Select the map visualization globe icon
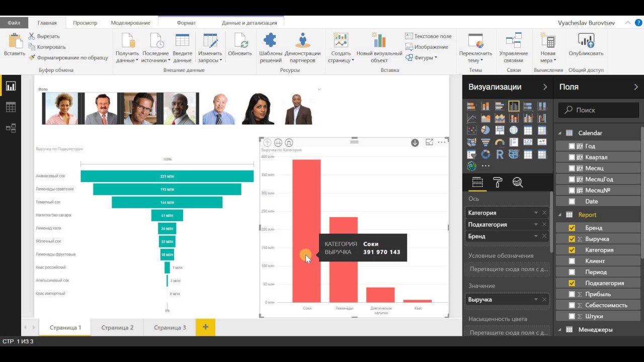The image size is (644, 362). 514,130
